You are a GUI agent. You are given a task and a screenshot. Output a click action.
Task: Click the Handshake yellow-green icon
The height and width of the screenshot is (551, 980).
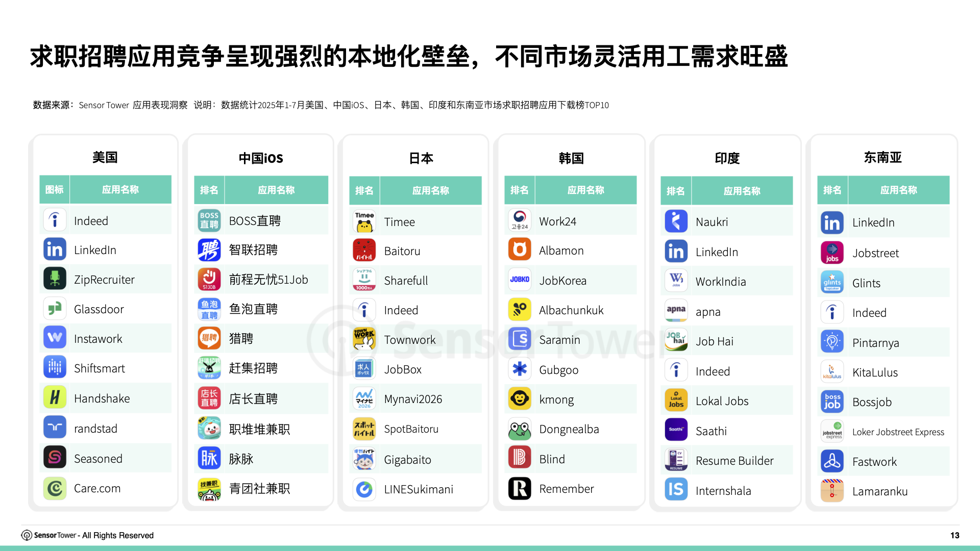55,398
